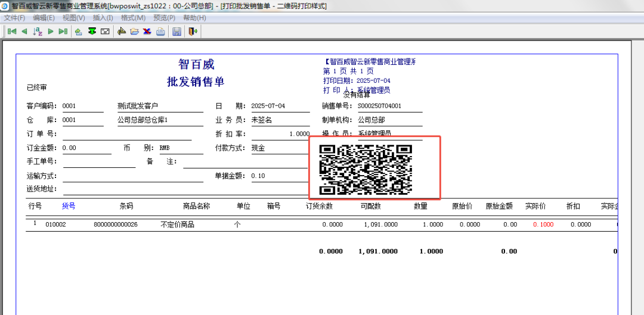Click item number 010002 in row 1

(56, 224)
